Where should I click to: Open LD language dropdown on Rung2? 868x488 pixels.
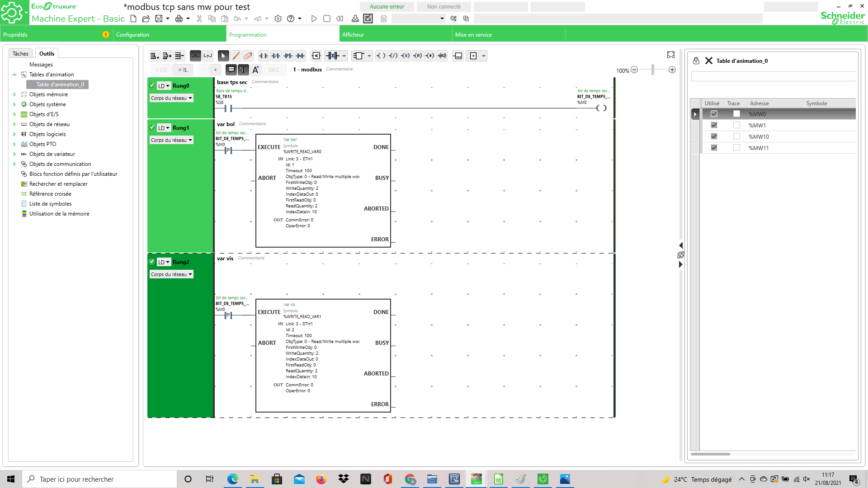point(164,262)
